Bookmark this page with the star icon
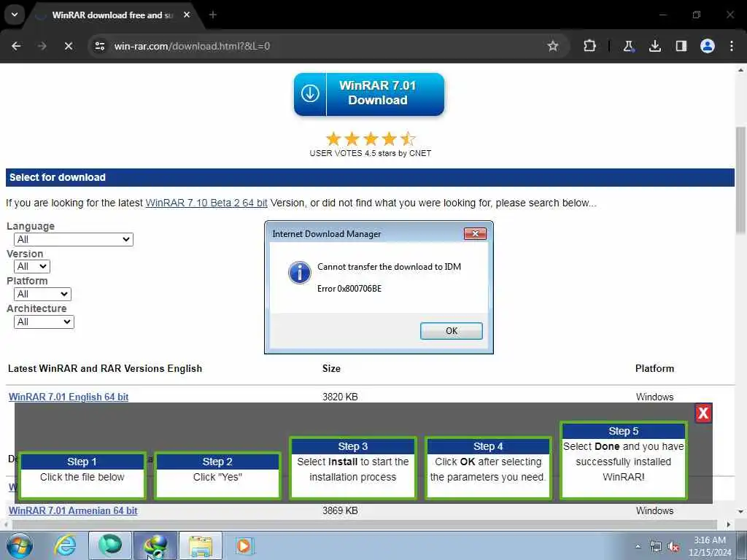The height and width of the screenshot is (560, 747). click(553, 46)
